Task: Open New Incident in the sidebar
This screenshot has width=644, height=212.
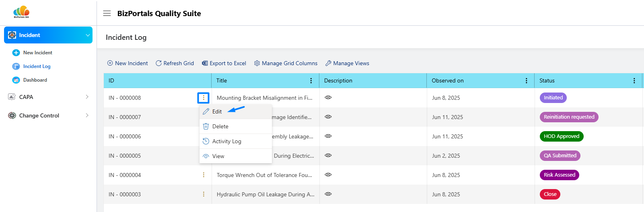Action: click(38, 53)
